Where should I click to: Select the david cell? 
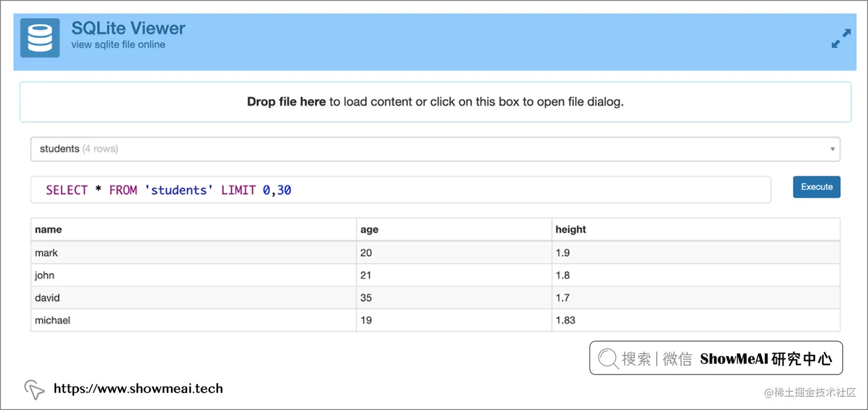pos(193,298)
